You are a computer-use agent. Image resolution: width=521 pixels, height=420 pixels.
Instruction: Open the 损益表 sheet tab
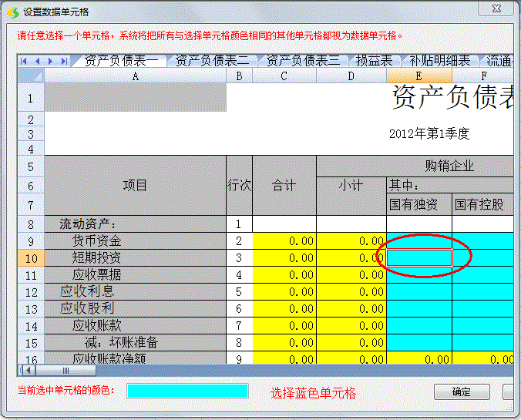374,61
